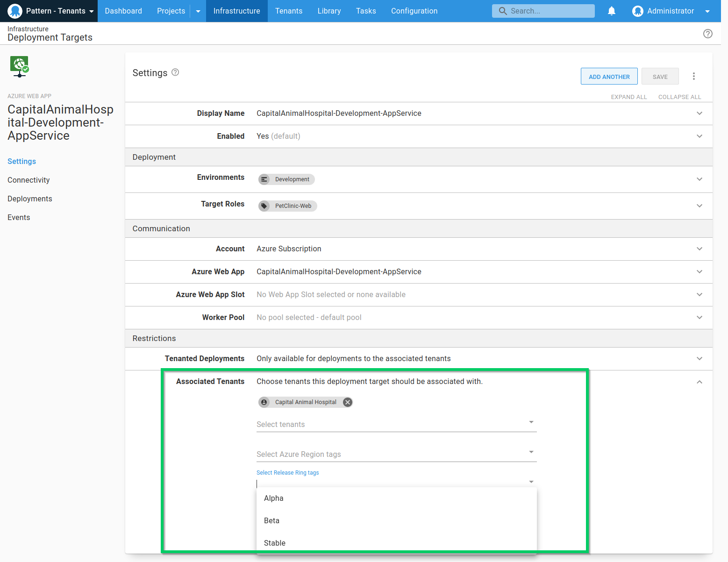Expand the Display Name section
This screenshot has height=562, width=728.
(x=699, y=114)
